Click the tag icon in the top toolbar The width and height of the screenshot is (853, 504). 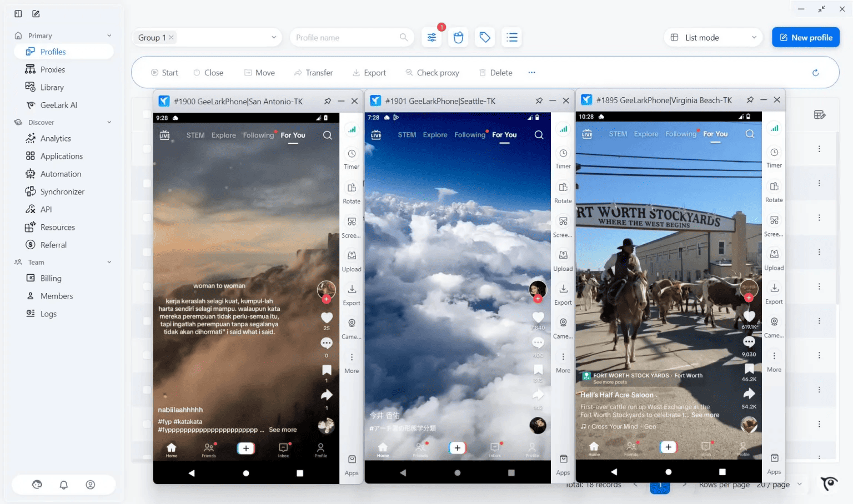pyautogui.click(x=485, y=38)
